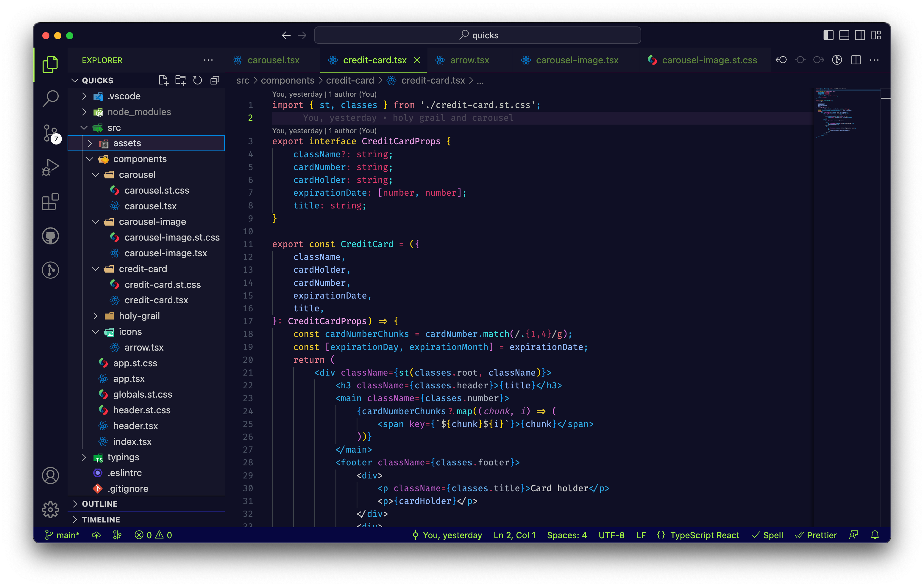
Task: Refresh the Explorer file tree
Action: [x=198, y=80]
